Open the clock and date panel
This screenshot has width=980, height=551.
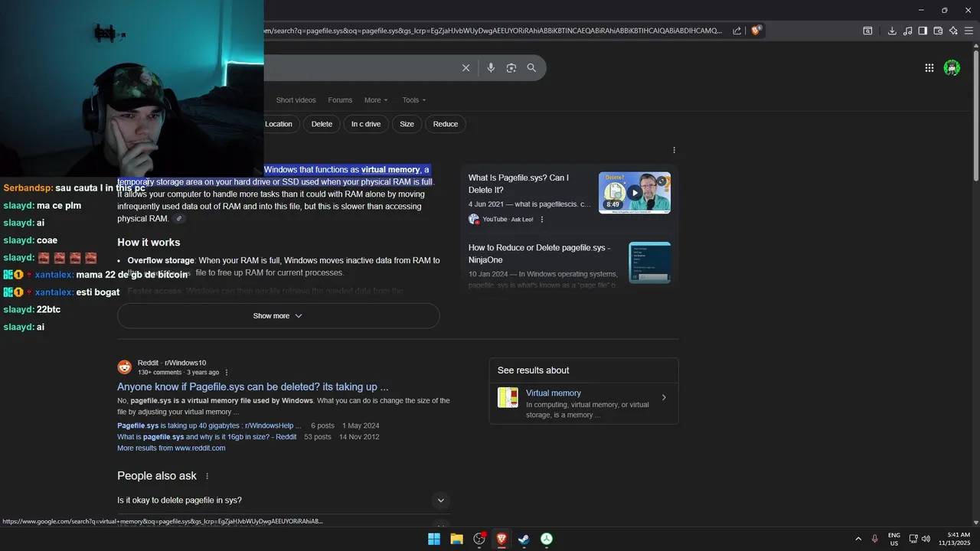(955, 539)
